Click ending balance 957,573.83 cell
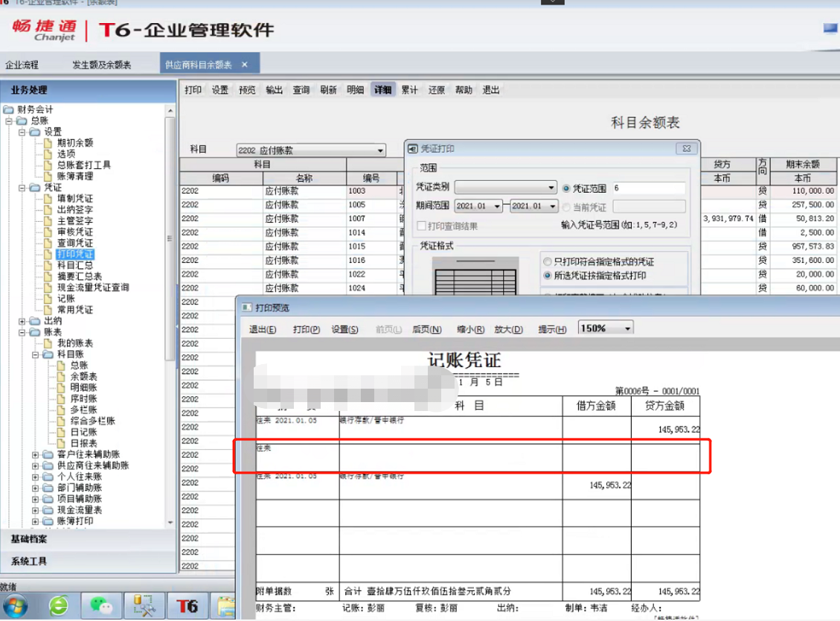This screenshot has width=840, height=621. [803, 246]
